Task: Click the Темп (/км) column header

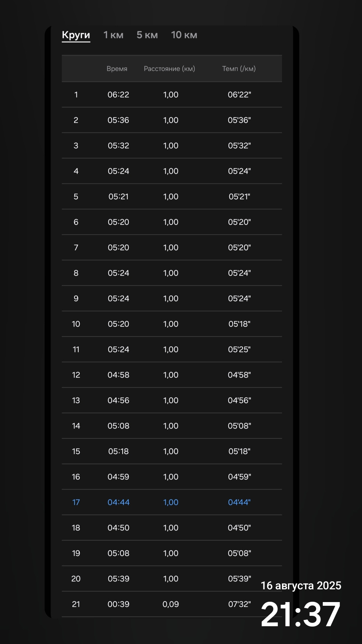Action: (x=239, y=69)
